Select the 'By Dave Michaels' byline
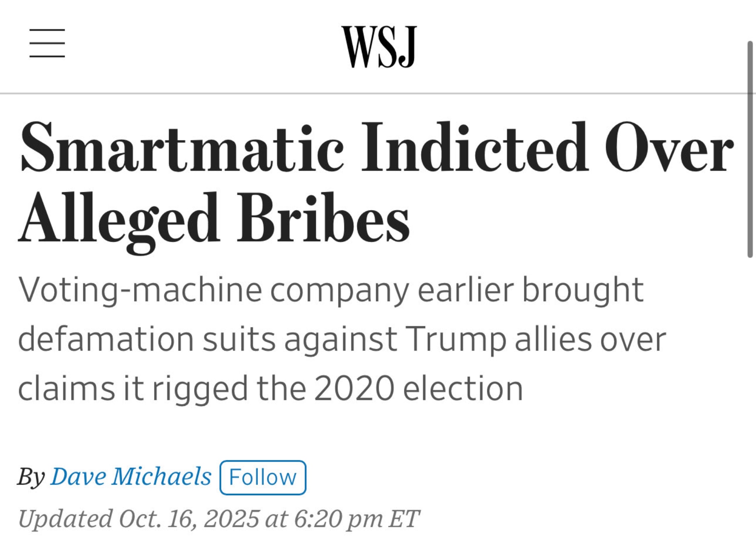The height and width of the screenshot is (548, 756). (115, 476)
